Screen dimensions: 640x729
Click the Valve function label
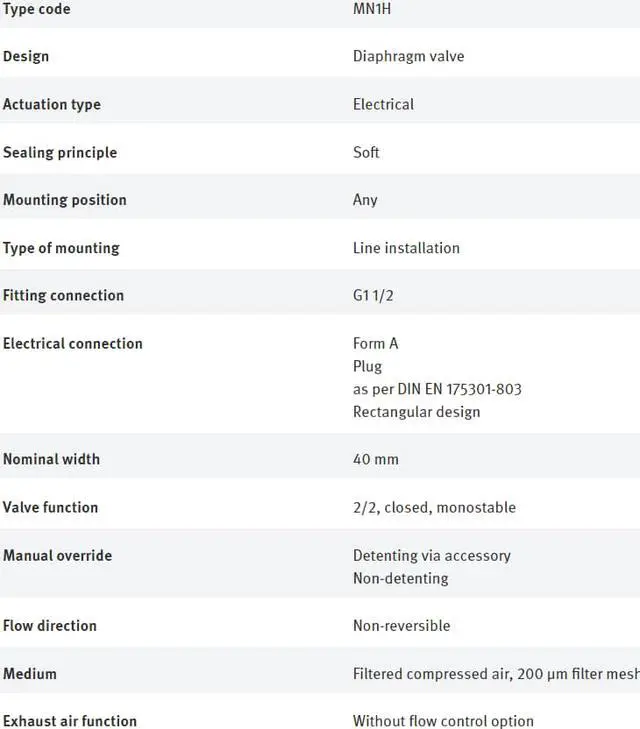pos(51,508)
